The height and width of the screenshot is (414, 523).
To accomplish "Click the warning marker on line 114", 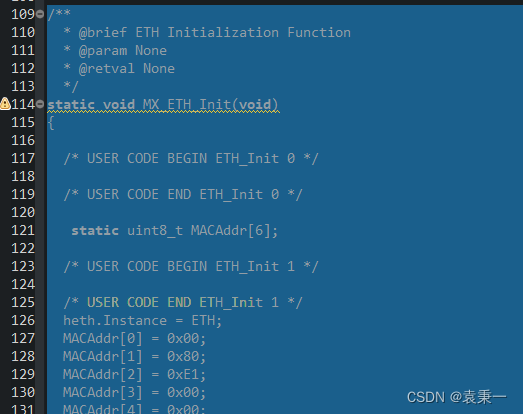I will coord(5,104).
